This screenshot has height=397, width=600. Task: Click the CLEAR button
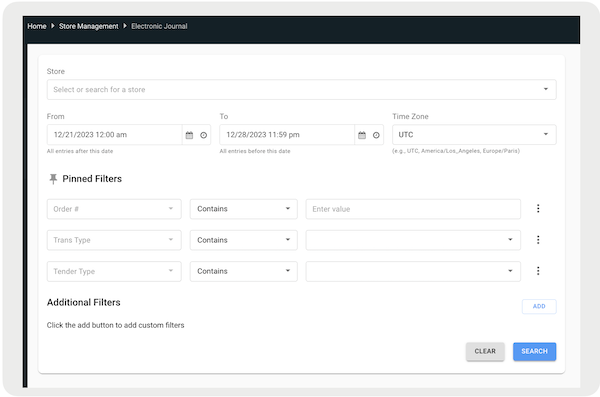(485, 351)
